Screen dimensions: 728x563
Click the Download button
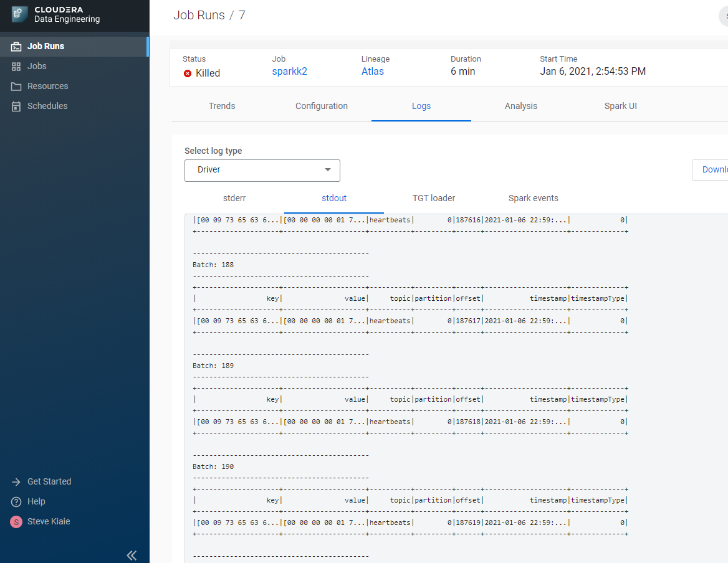(711, 170)
